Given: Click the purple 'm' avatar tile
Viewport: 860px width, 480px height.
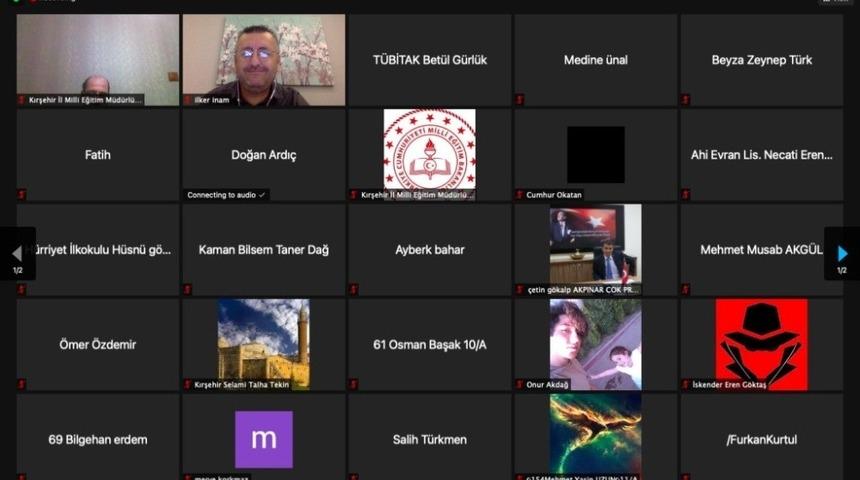Looking at the screenshot, I should (264, 439).
